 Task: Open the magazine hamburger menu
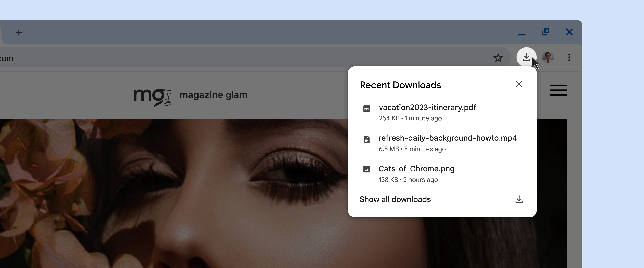558,90
